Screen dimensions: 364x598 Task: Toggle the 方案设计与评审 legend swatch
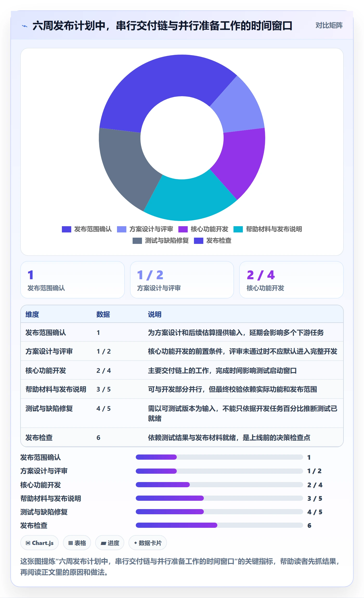[x=122, y=229]
